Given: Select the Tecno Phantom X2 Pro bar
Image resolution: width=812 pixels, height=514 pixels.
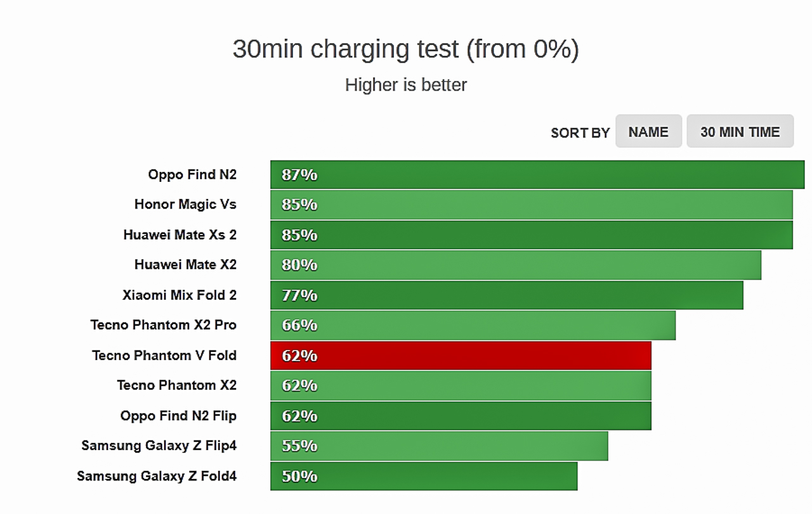Looking at the screenshot, I should coord(473,325).
